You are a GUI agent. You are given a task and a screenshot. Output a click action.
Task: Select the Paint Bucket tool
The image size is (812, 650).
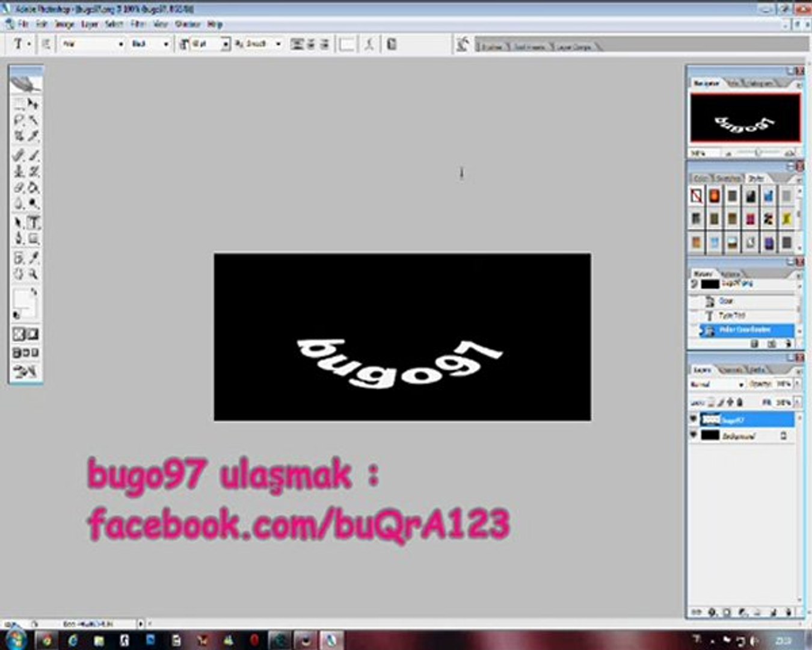point(34,188)
